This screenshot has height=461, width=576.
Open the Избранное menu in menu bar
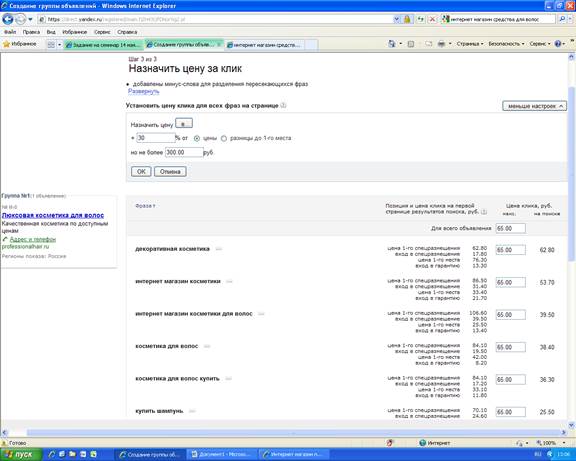click(x=75, y=32)
